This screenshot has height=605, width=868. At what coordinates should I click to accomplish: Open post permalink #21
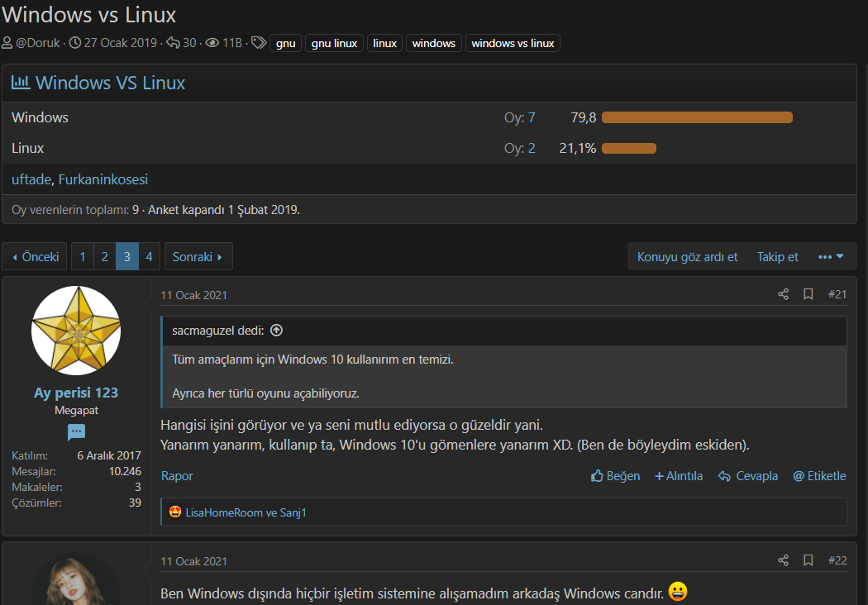[x=837, y=294]
